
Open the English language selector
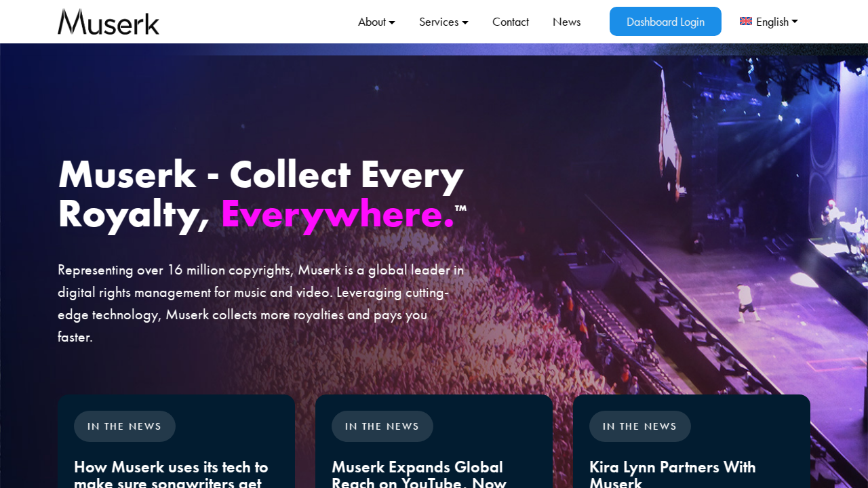pos(769,22)
